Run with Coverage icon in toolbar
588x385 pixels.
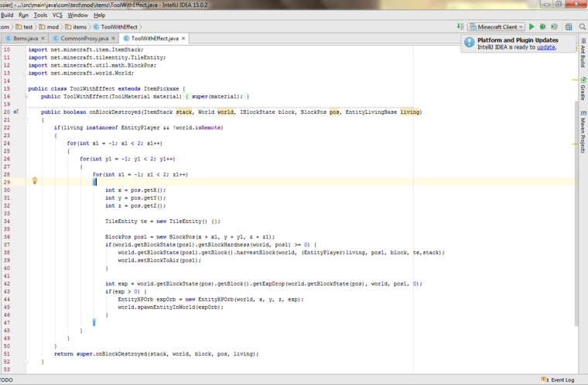[x=554, y=26]
